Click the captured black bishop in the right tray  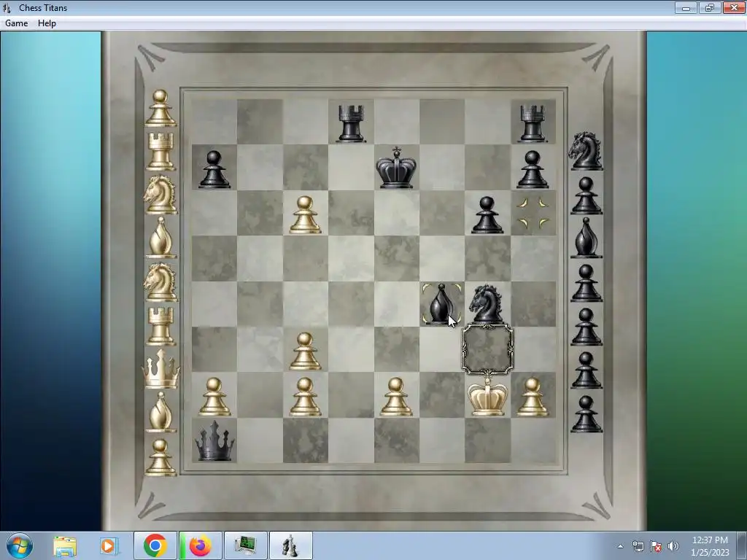[x=586, y=238]
